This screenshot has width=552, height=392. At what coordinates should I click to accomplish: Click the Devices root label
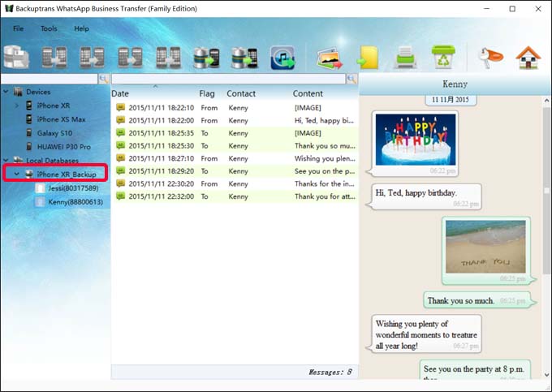[x=38, y=92]
